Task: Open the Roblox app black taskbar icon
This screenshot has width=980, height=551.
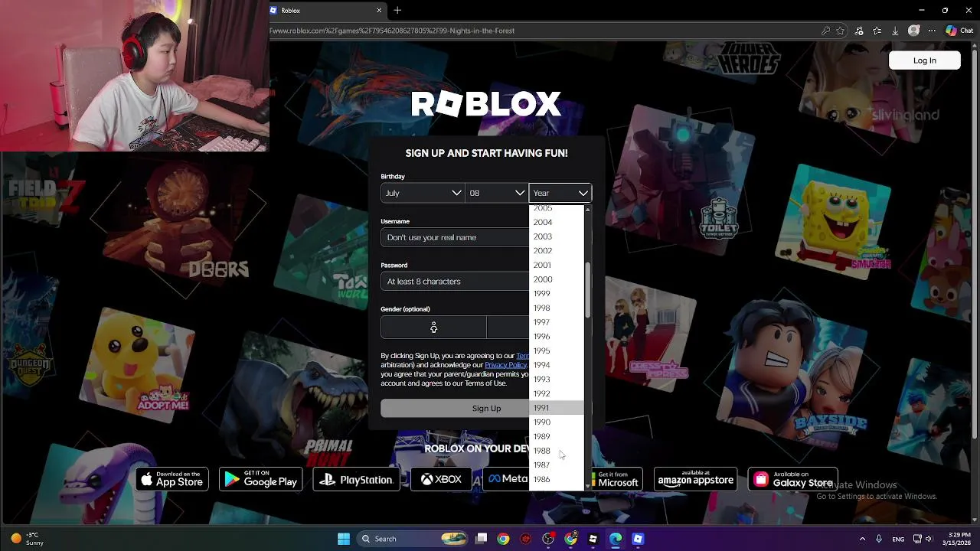Action: click(593, 539)
